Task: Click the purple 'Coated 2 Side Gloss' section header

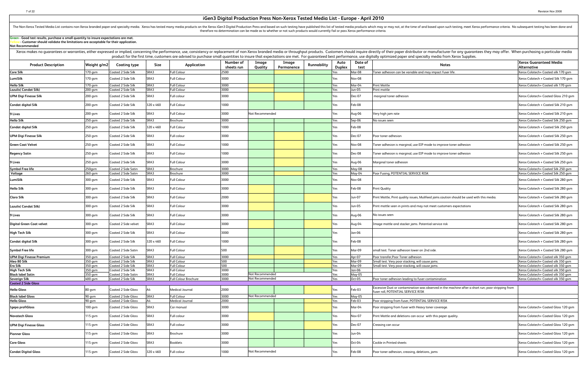Action: (x=293, y=283)
